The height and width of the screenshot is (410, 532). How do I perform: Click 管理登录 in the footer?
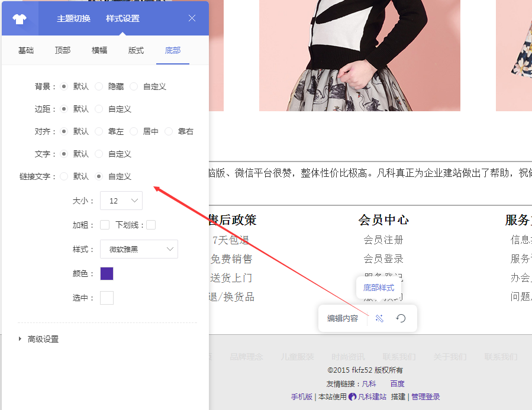click(x=425, y=396)
